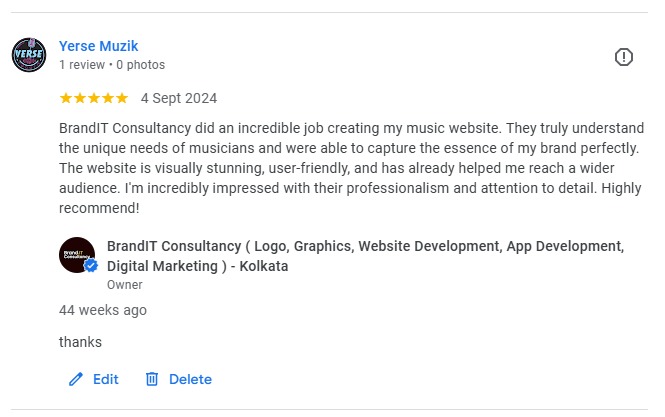This screenshot has width=665, height=417.
Task: Click the "1 review · 0 photos" text
Action: 112,65
